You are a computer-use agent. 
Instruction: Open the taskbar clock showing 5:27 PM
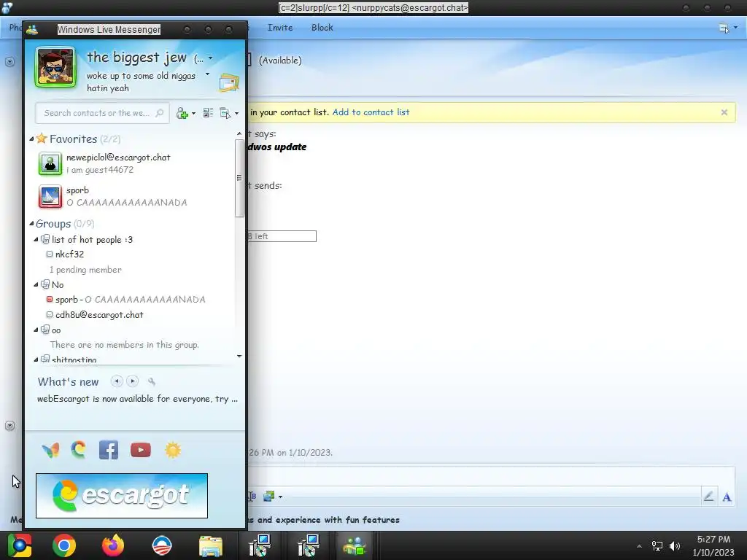(713, 545)
